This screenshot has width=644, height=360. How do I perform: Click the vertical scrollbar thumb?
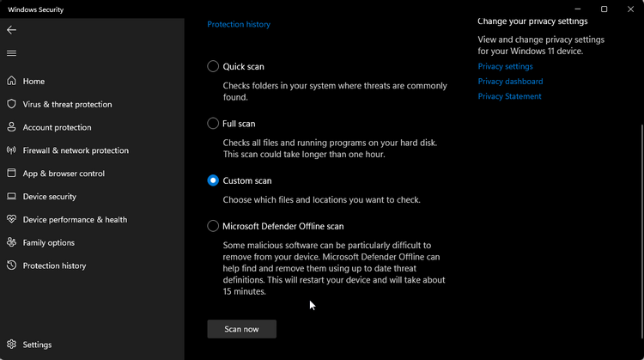coord(641,231)
